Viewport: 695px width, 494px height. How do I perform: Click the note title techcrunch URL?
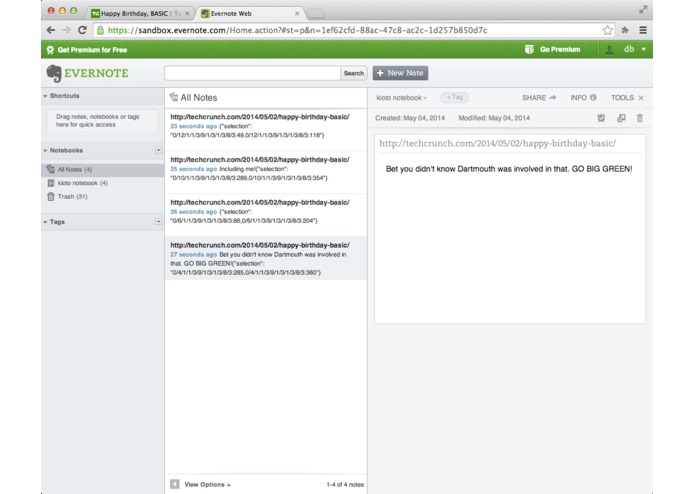tap(497, 144)
